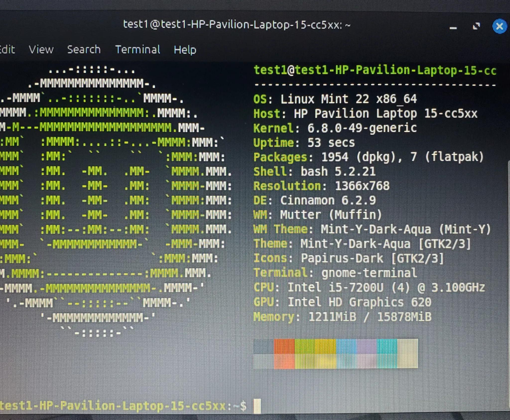This screenshot has height=420, width=510.
Task: Open the View menu
Action: [x=41, y=50]
